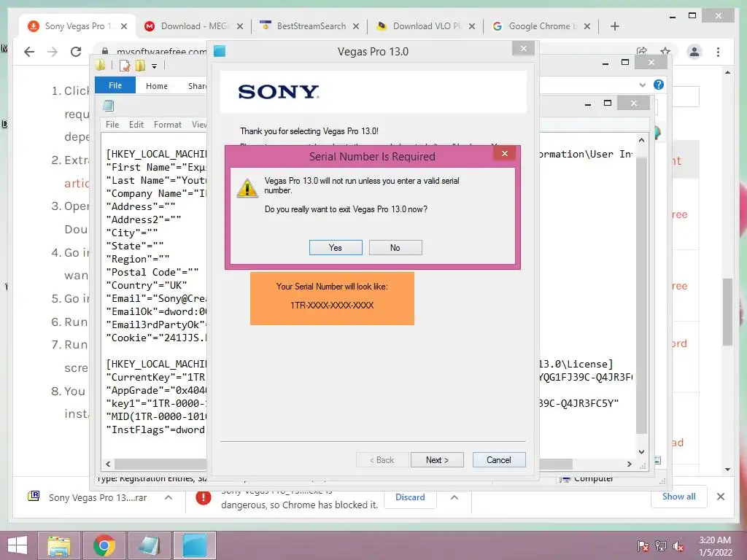Expand options for blocked download

tap(454, 497)
